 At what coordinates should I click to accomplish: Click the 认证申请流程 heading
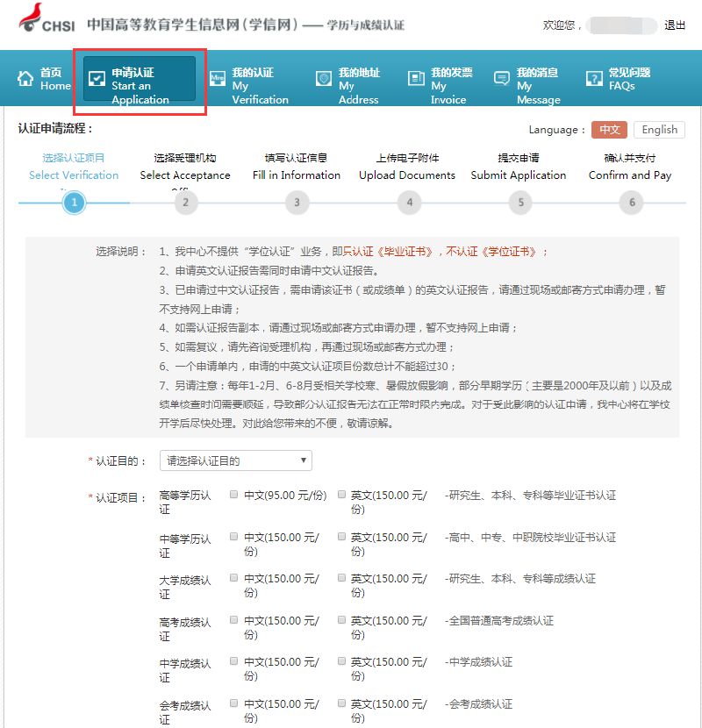[55, 129]
